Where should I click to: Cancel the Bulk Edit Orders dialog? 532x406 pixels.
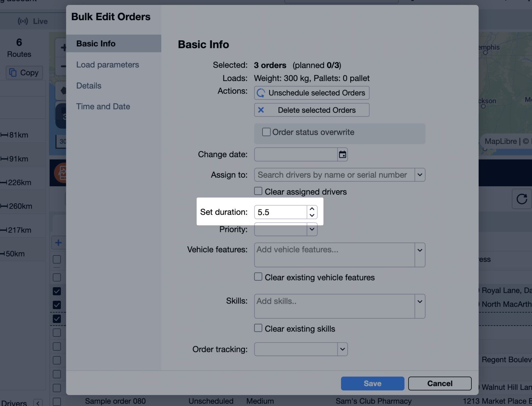coord(439,383)
